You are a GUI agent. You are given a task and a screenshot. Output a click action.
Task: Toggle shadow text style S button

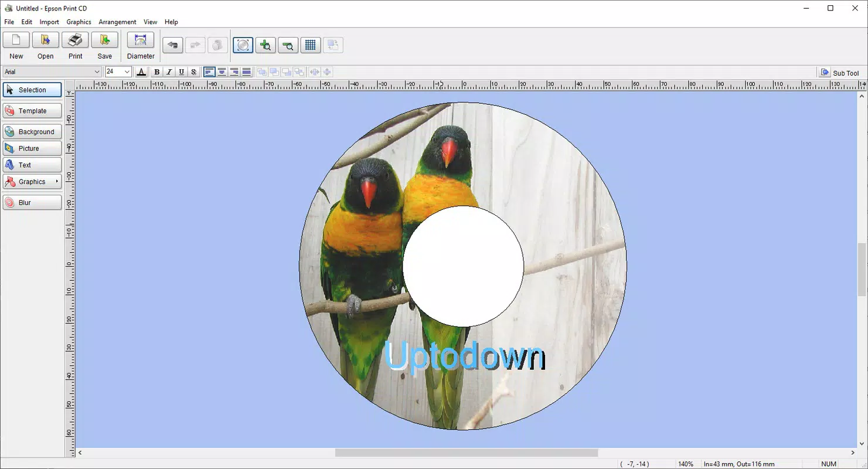coord(193,72)
